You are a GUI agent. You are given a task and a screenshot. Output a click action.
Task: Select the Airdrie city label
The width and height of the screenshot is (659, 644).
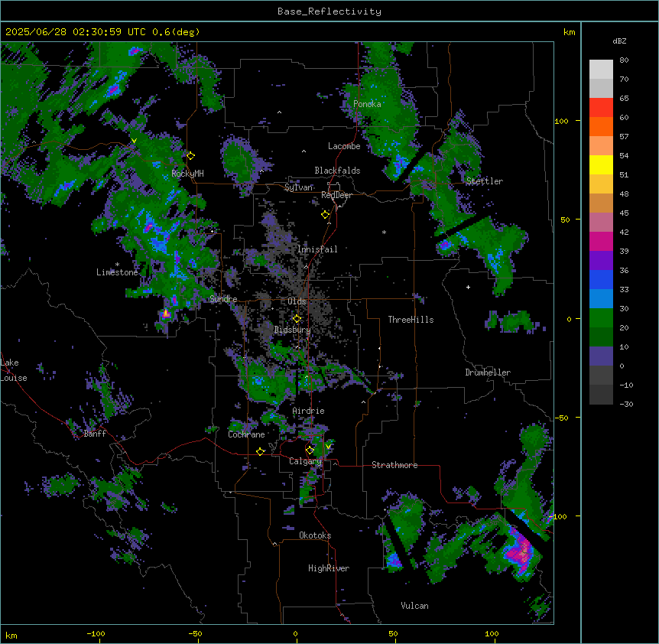point(309,411)
